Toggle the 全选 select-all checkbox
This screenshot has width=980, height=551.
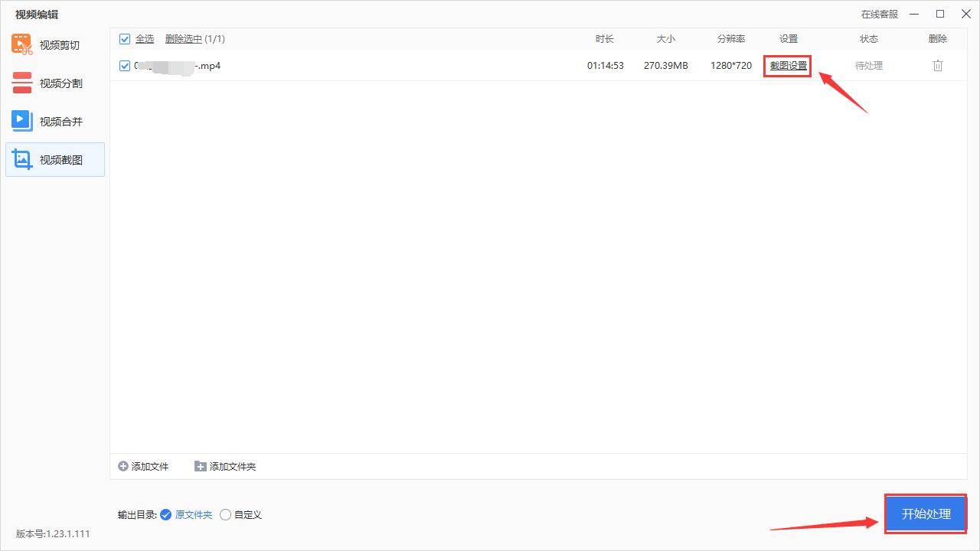click(125, 39)
